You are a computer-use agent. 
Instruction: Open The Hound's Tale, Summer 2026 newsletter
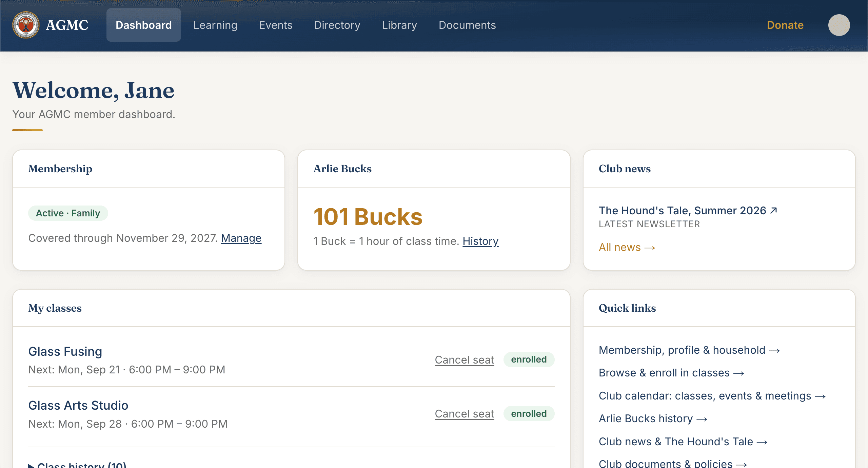click(688, 211)
